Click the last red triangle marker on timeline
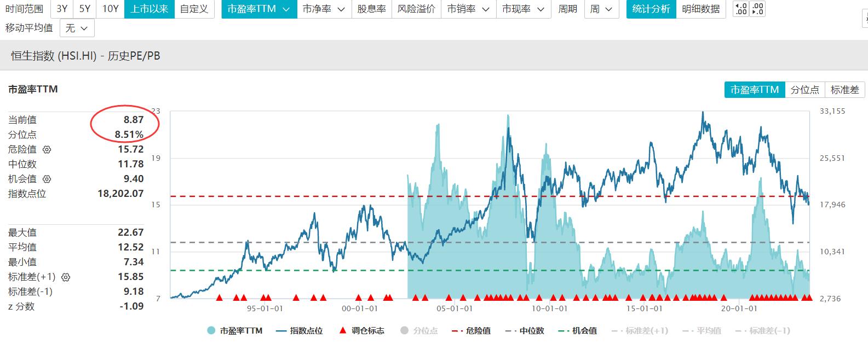Viewport: 868px width, 344px height. point(809,298)
